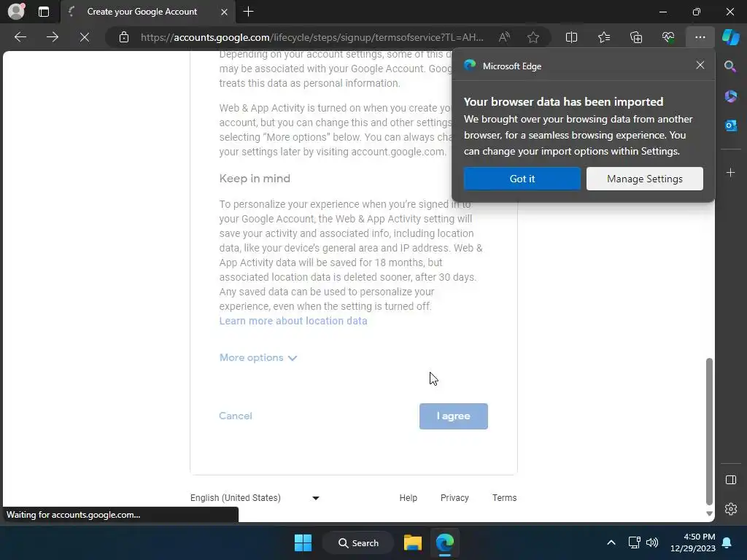Click the page vertical scrollbar thumb
The image size is (747, 560).
[x=709, y=431]
